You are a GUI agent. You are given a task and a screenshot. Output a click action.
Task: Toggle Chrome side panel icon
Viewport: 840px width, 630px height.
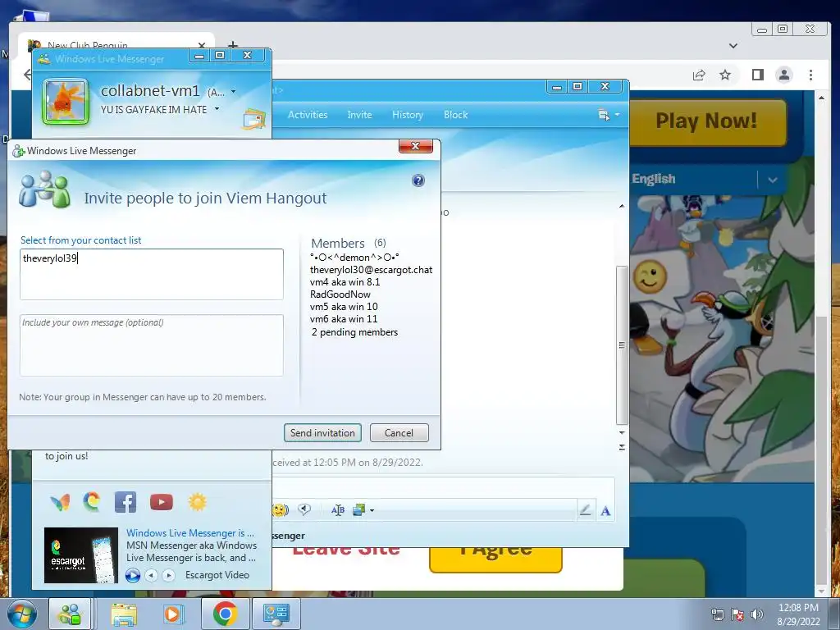tap(757, 75)
